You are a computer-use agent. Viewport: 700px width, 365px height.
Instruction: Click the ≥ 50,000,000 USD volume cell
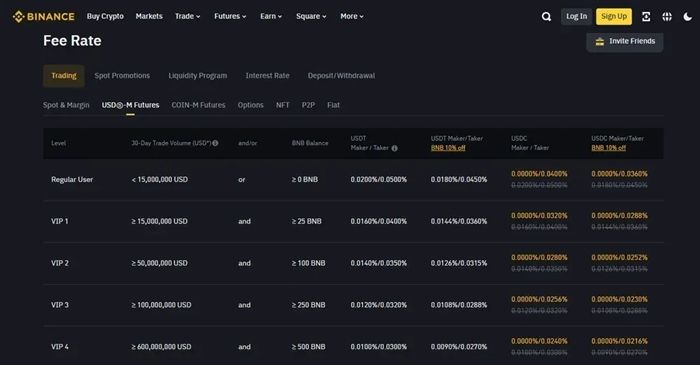coord(159,263)
